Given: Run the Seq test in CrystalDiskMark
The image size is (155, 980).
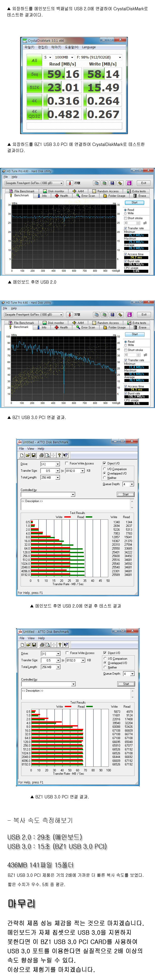Looking at the screenshot, I should pos(34,74).
